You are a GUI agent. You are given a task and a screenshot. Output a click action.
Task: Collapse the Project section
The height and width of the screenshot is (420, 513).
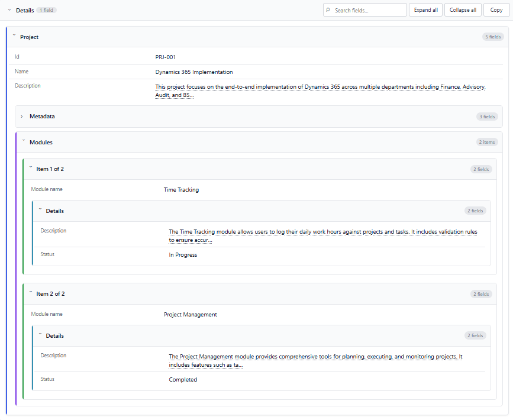[x=14, y=35]
